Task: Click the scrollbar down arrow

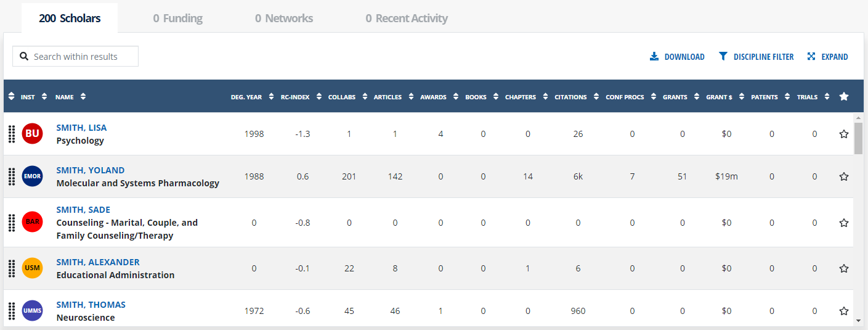Action: coord(858,321)
